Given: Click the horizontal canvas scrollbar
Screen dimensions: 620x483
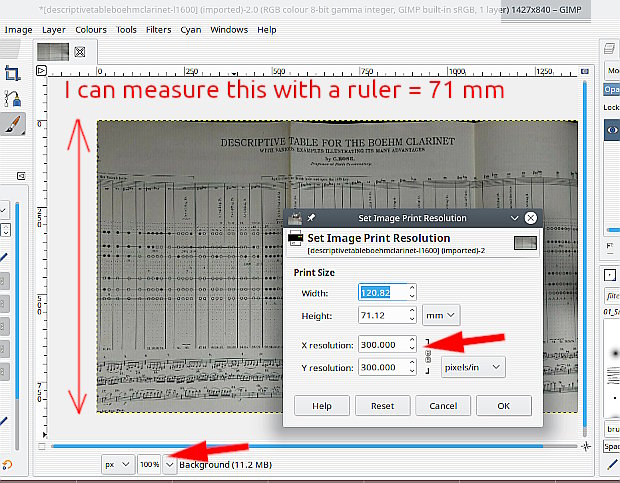Looking at the screenshot, I should tap(314, 446).
